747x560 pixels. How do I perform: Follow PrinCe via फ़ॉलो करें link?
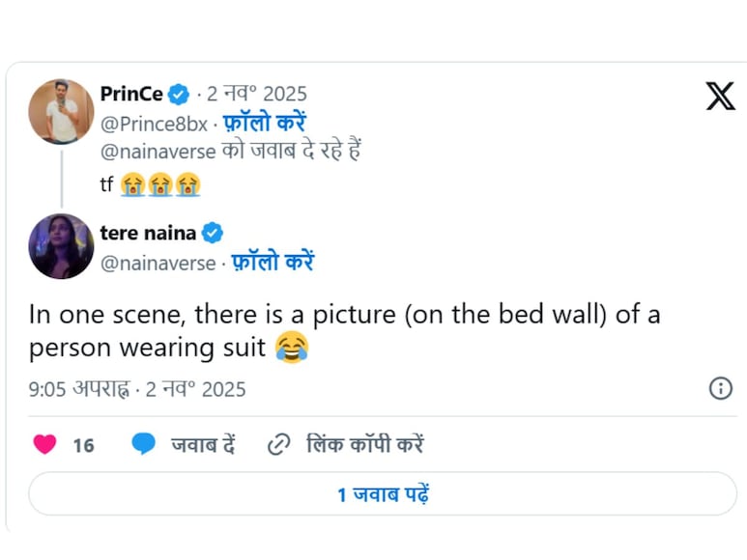coord(265,124)
